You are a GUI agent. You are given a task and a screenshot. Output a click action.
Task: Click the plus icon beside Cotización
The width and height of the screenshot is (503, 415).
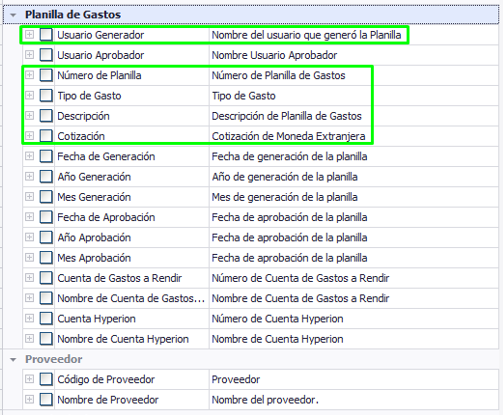click(29, 136)
